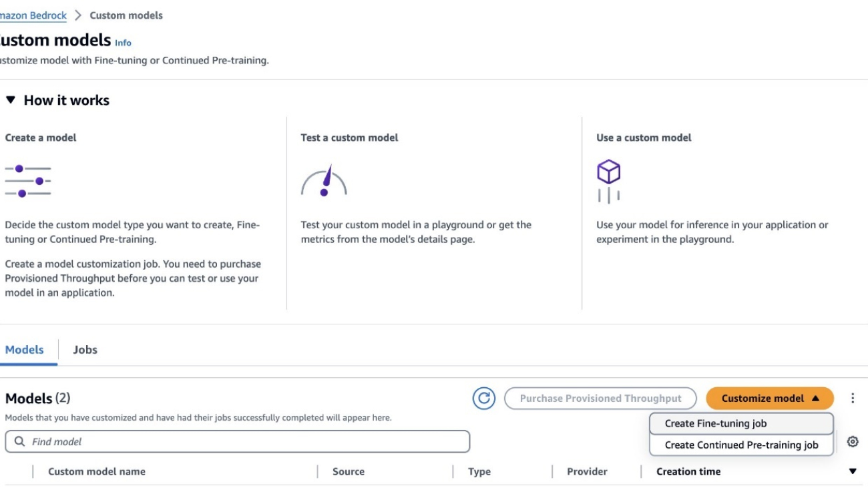Image resolution: width=868 pixels, height=488 pixels.
Task: Sort by Type column header
Action: pos(479,471)
